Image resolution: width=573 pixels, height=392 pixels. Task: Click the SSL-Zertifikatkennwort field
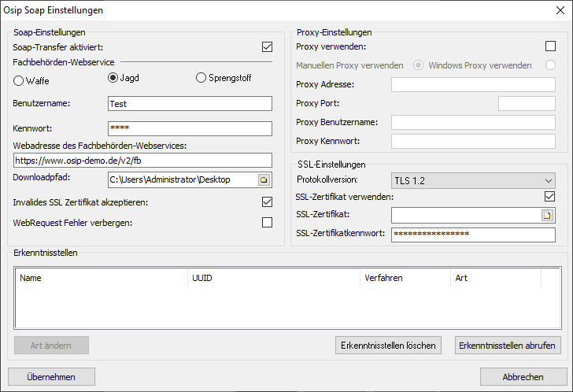pyautogui.click(x=473, y=234)
